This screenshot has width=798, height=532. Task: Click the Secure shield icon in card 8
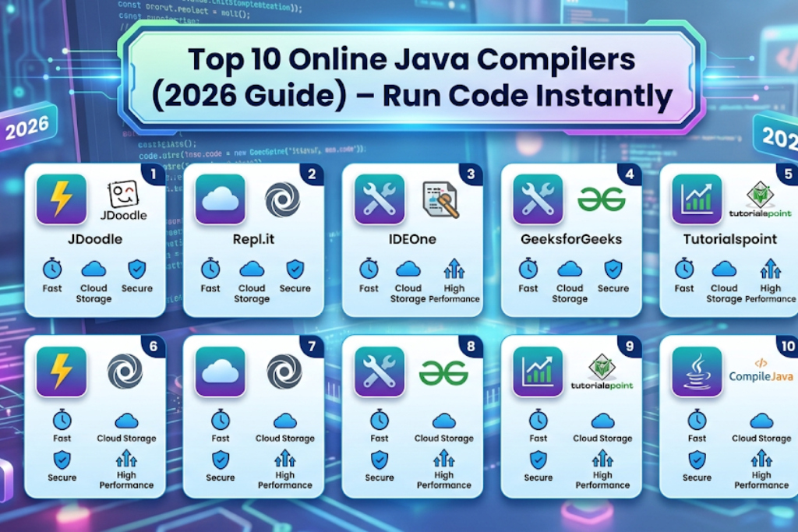click(x=380, y=460)
